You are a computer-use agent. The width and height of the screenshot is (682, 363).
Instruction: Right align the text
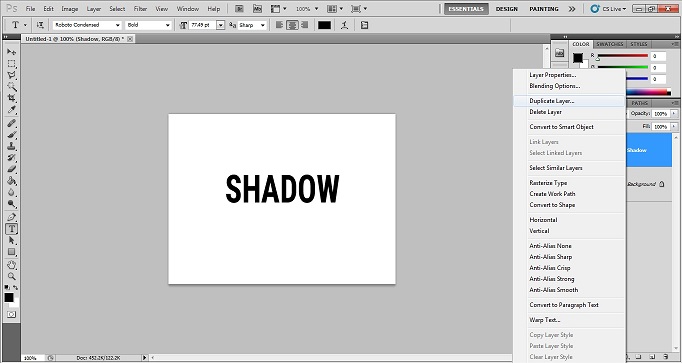click(304, 25)
